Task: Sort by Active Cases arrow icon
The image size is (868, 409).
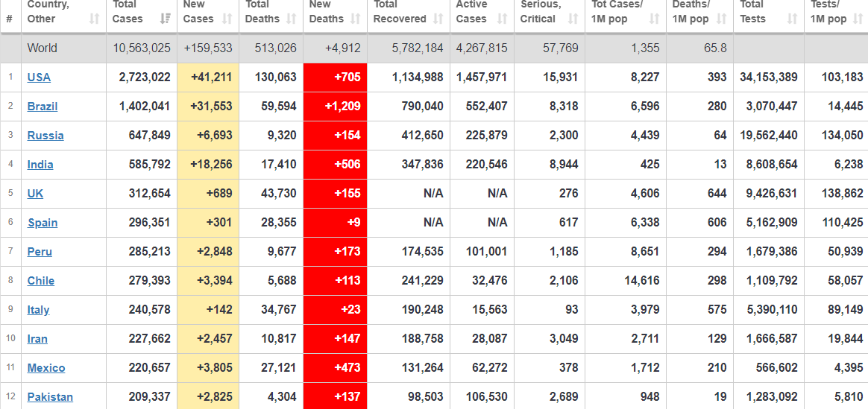Action: click(x=502, y=19)
